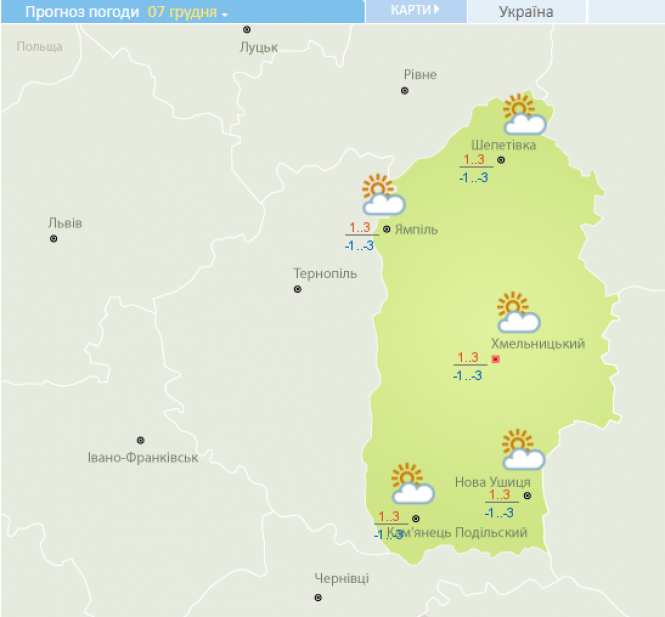Select the Івано-Франківськ city marker
The width and height of the screenshot is (665, 617).
point(141,440)
